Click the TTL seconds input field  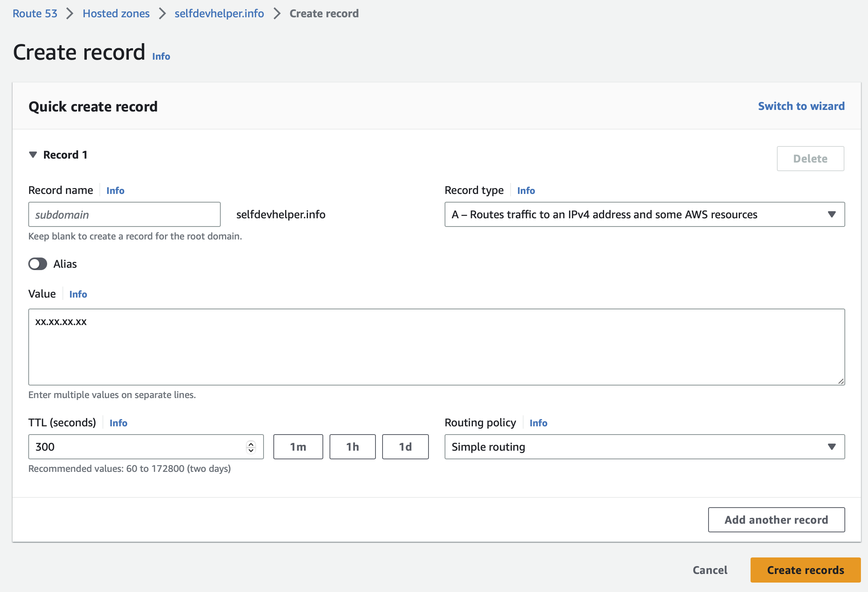(137, 447)
